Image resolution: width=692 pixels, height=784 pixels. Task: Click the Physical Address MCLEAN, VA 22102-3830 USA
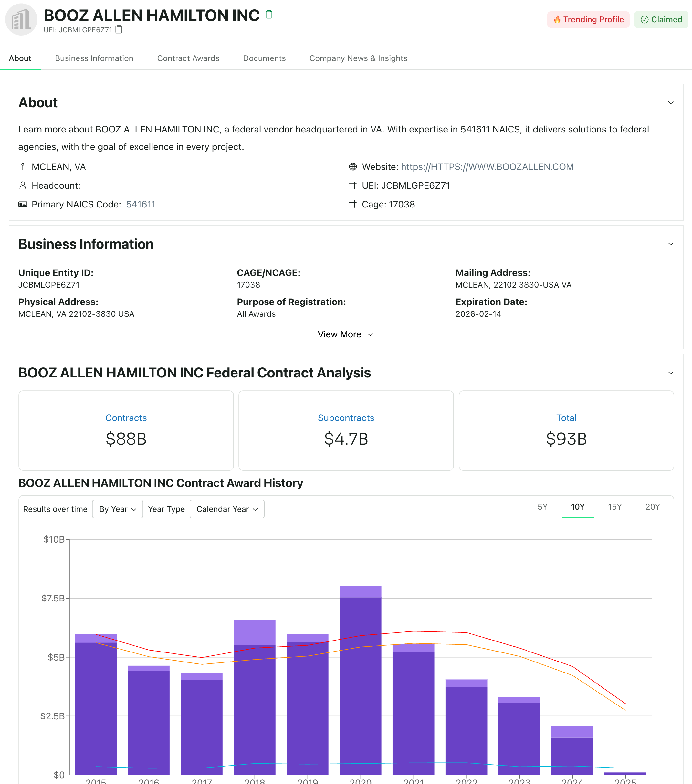(x=76, y=314)
